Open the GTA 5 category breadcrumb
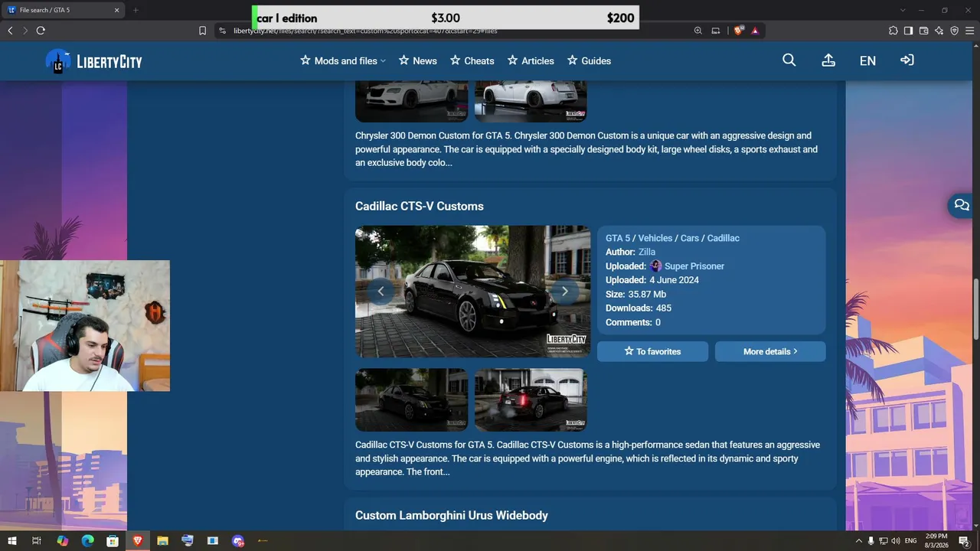980x551 pixels. (618, 238)
